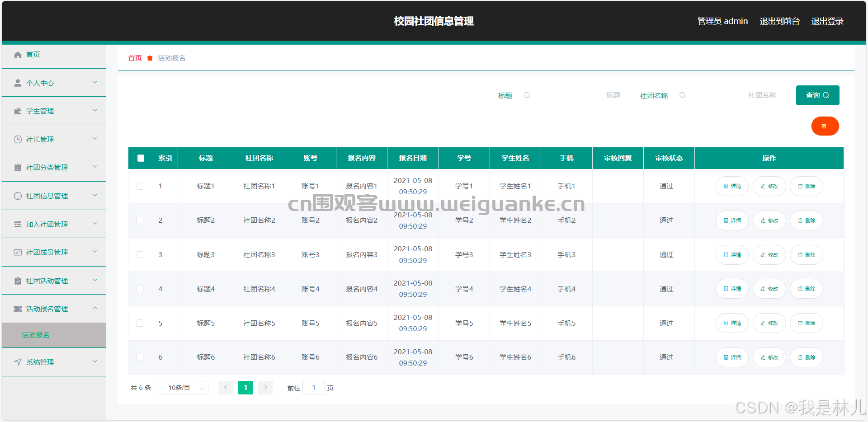Click the 社团成员管理 card icon
The image size is (868, 422).
tap(18, 252)
